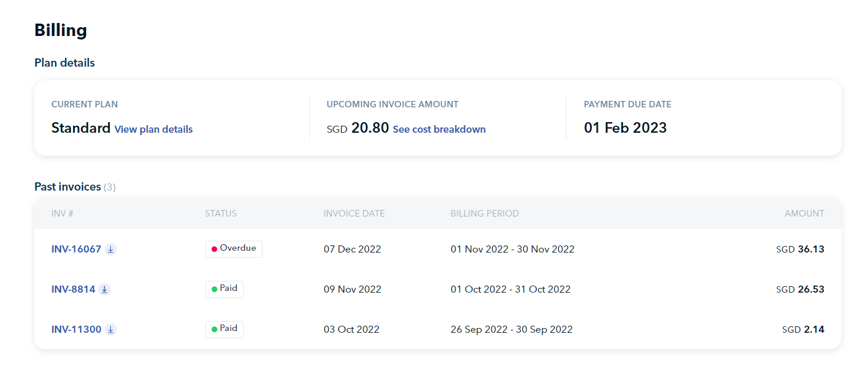Select the BILLING PERIOD column header
868x377 pixels.
coord(485,214)
